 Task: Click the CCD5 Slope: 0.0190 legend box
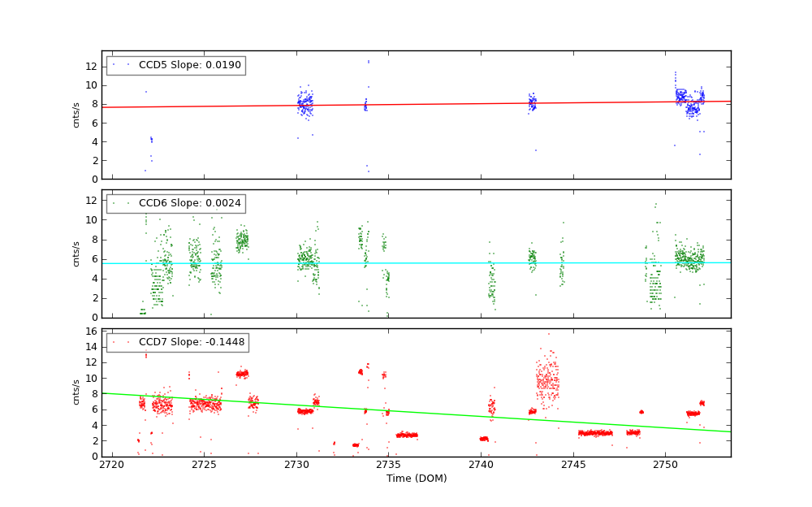pos(175,66)
